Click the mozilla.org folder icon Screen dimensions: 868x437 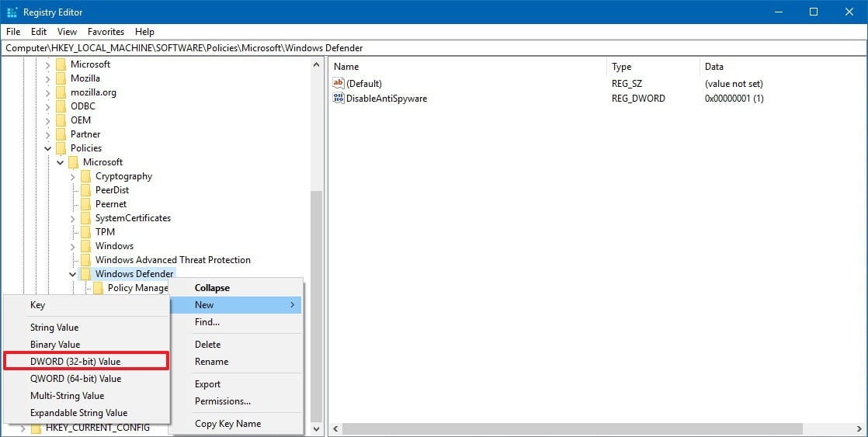(61, 92)
